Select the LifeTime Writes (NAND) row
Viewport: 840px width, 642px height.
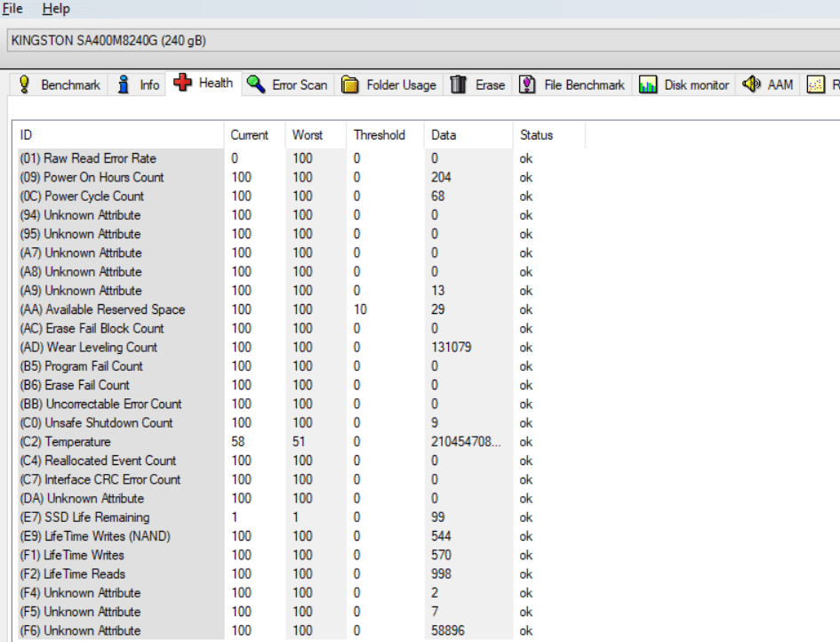[300, 536]
